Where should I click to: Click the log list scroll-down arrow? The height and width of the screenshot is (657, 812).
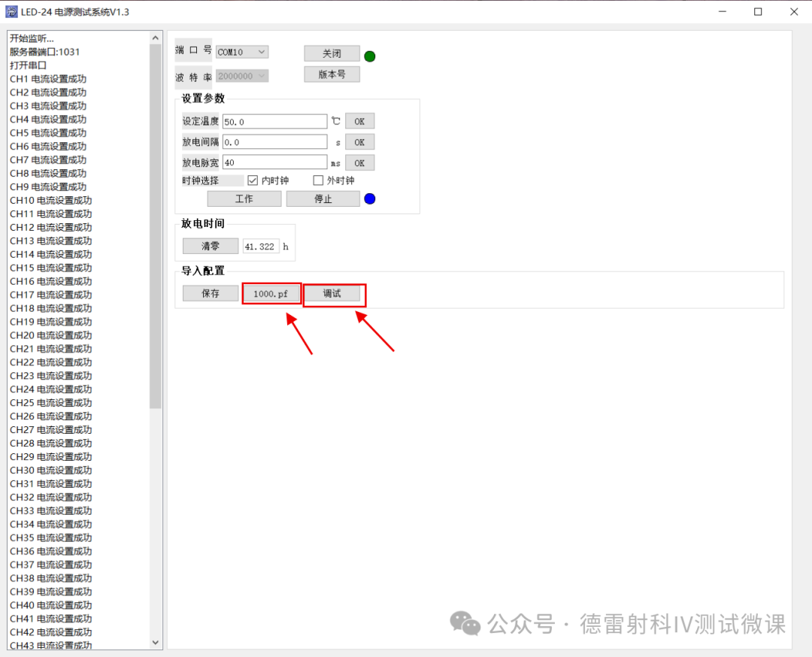(x=156, y=643)
